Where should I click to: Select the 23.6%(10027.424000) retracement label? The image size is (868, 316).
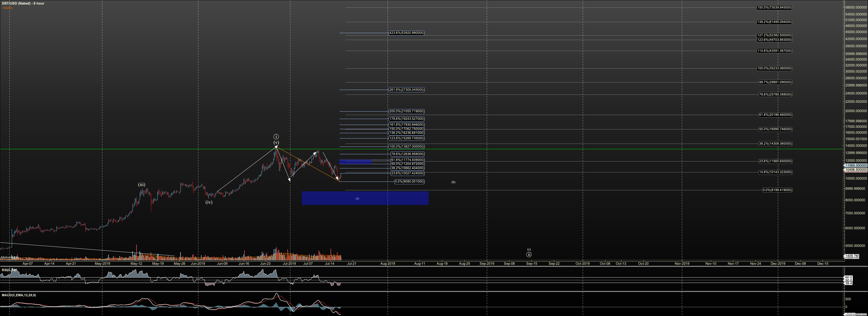[x=407, y=173]
